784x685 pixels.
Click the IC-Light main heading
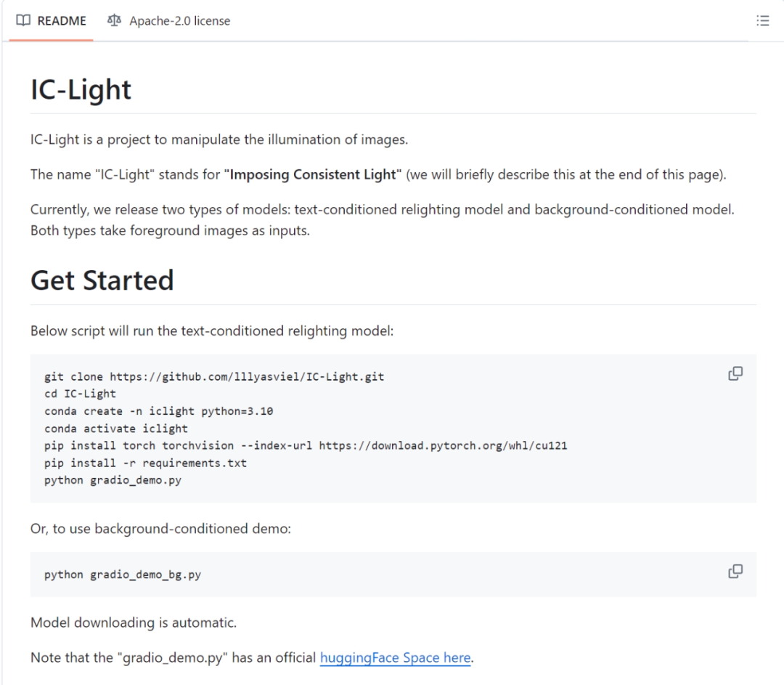pos(81,89)
